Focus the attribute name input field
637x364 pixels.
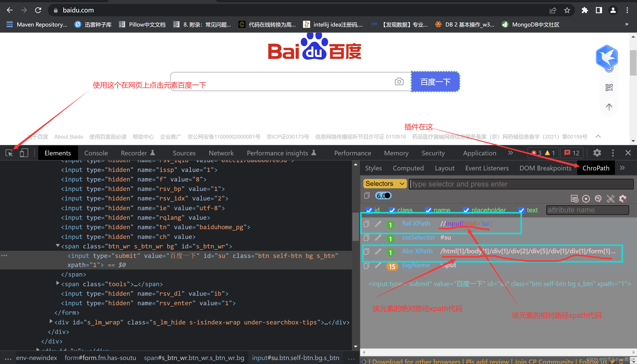click(x=587, y=210)
